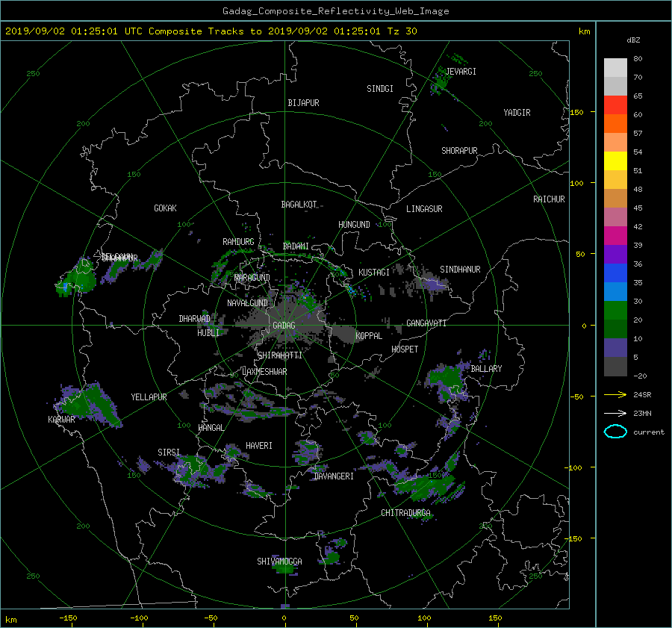Click the RAMDURG city label
This screenshot has width=672, height=628.
pos(238,242)
